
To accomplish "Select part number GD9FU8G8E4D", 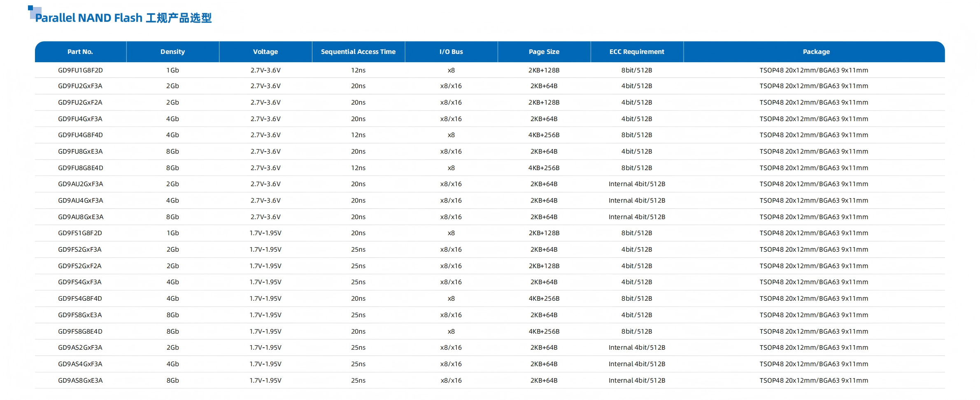I will [80, 168].
